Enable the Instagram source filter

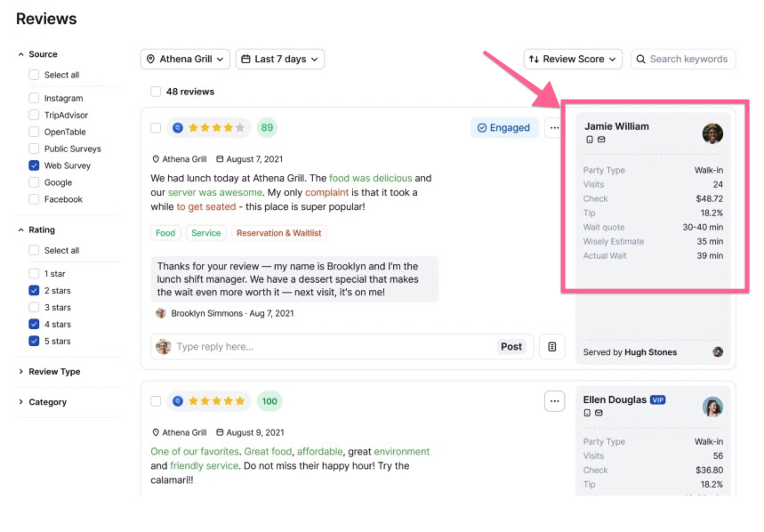(34, 98)
